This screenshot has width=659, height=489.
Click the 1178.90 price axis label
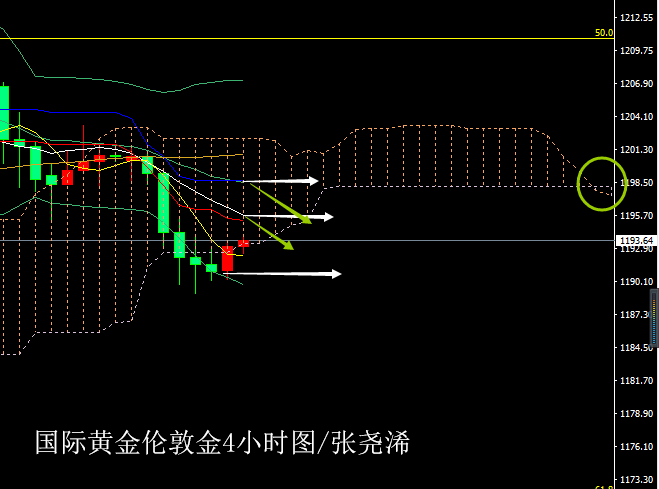tap(637, 414)
